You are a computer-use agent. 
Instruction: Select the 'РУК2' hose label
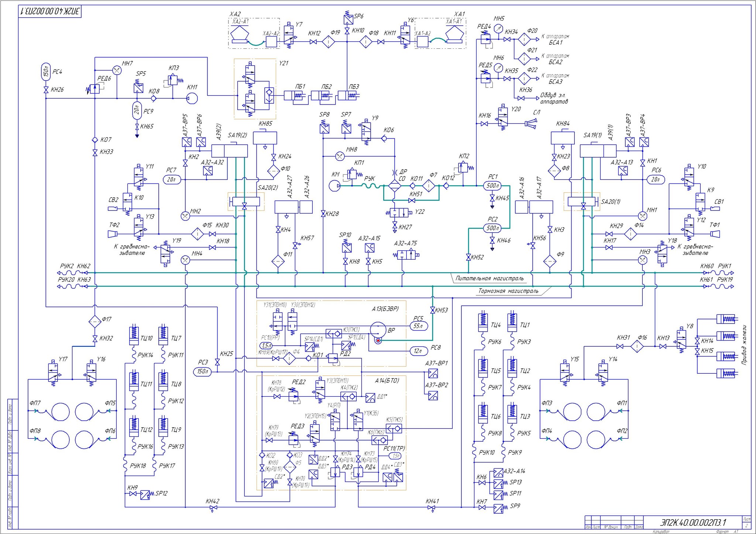(x=67, y=266)
